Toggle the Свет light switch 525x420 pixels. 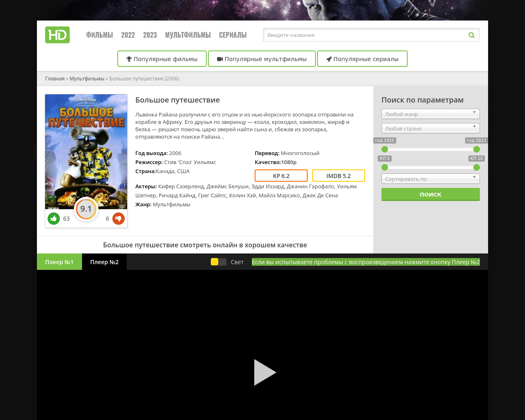pyautogui.click(x=219, y=262)
